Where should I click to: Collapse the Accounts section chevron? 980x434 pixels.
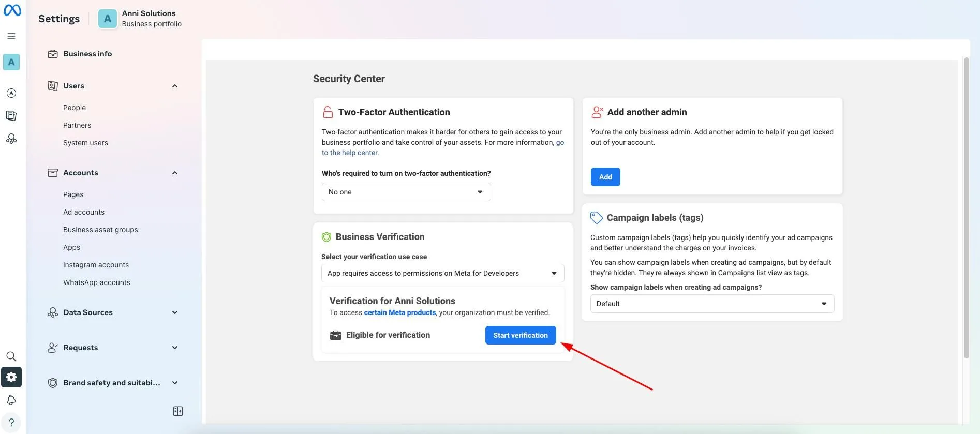click(x=175, y=173)
